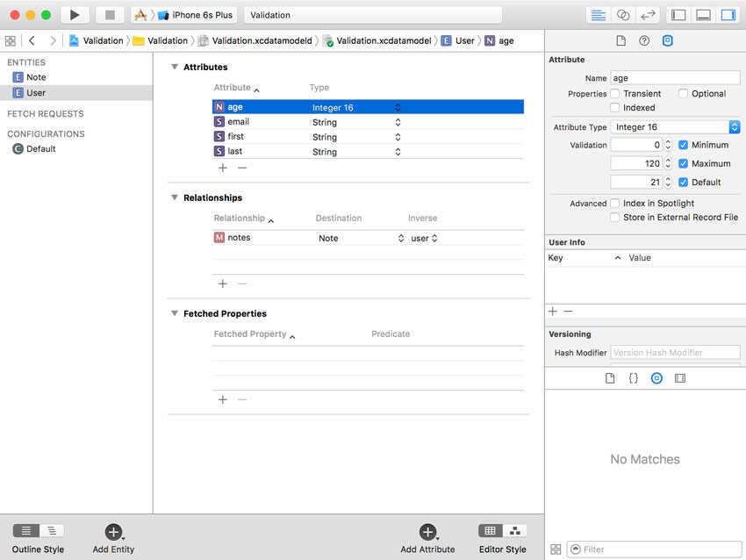Image resolution: width=746 pixels, height=560 pixels.
Task: Show the Data Model inspector
Action: click(x=668, y=41)
